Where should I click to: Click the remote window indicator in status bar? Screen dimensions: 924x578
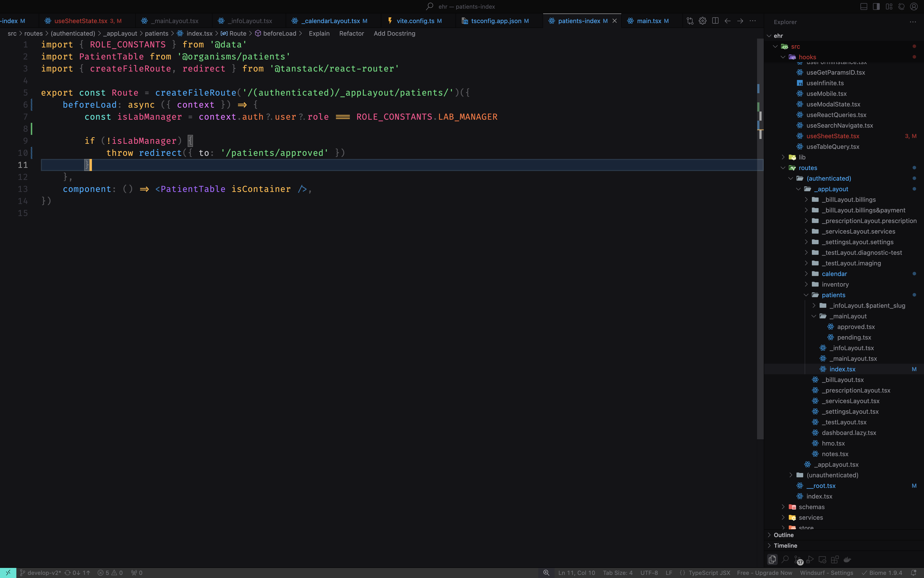[x=8, y=573]
